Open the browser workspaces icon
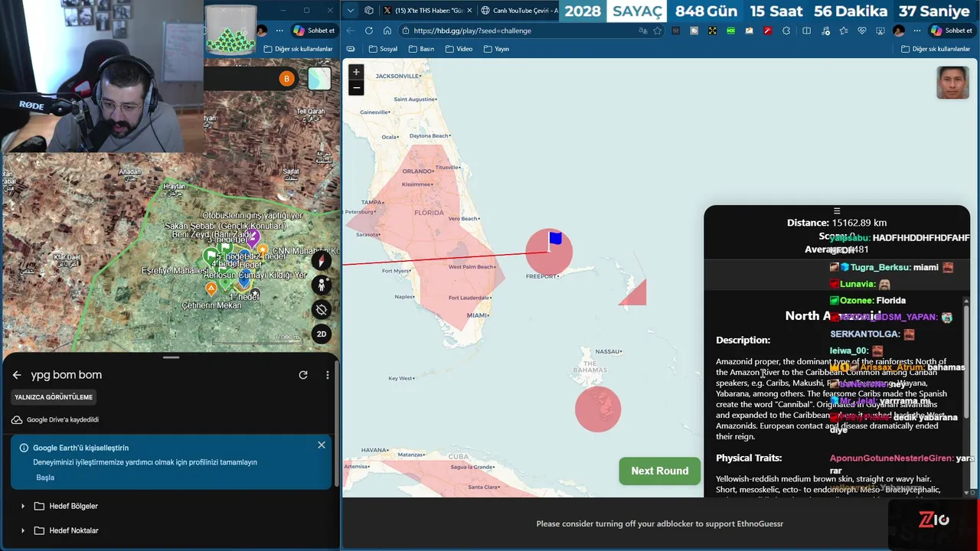 click(369, 11)
